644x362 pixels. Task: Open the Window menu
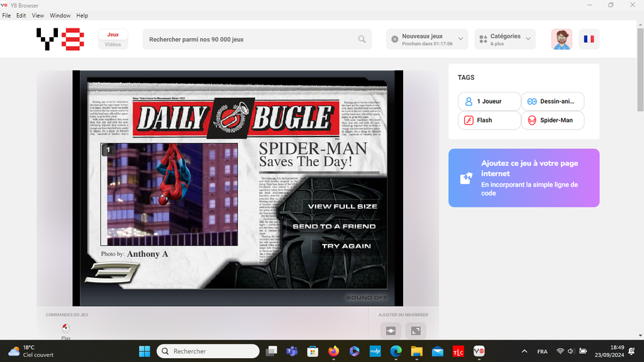[x=60, y=15]
